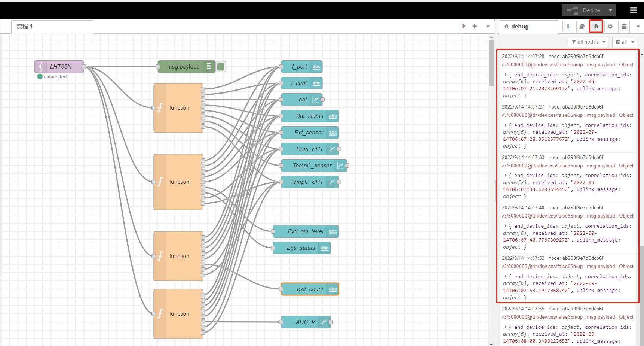
Task: Click the output port of bat node
Action: click(322, 100)
